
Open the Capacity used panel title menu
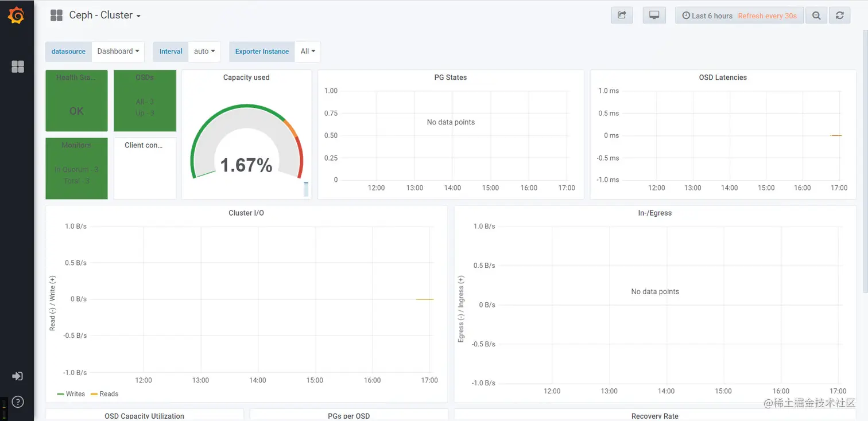(246, 77)
